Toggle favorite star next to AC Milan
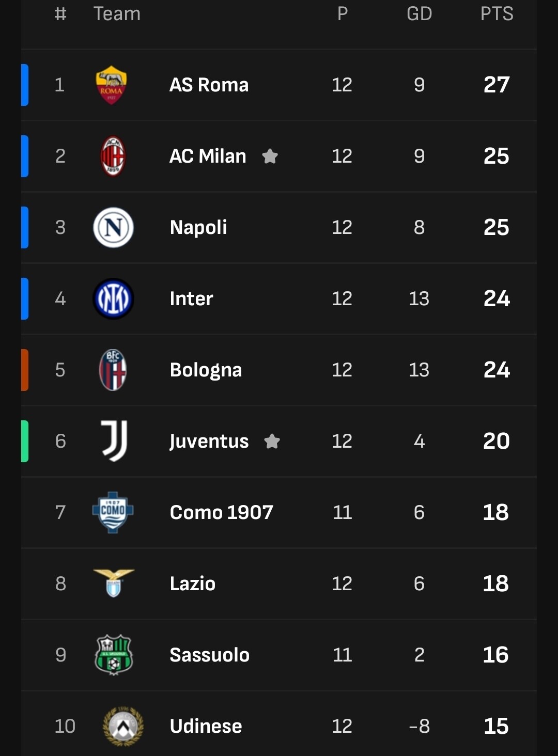558x756 pixels. 270,156
